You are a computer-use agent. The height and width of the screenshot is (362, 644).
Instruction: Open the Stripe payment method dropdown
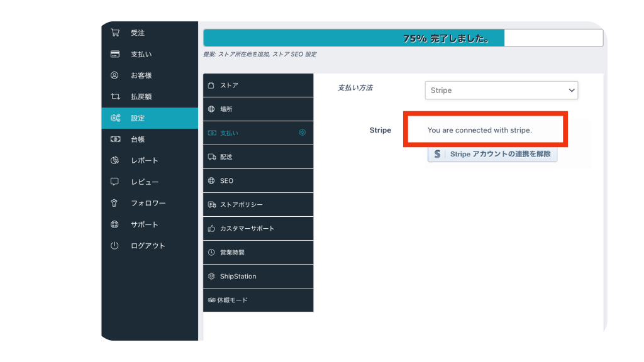pyautogui.click(x=501, y=90)
